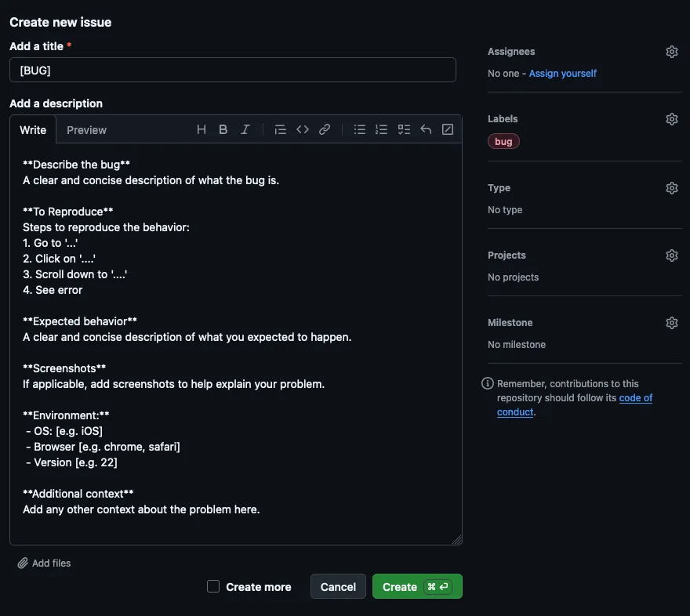Screen dimensions: 690x616
Task: Apply bold formatting in the editor toolbar
Action: click(223, 130)
